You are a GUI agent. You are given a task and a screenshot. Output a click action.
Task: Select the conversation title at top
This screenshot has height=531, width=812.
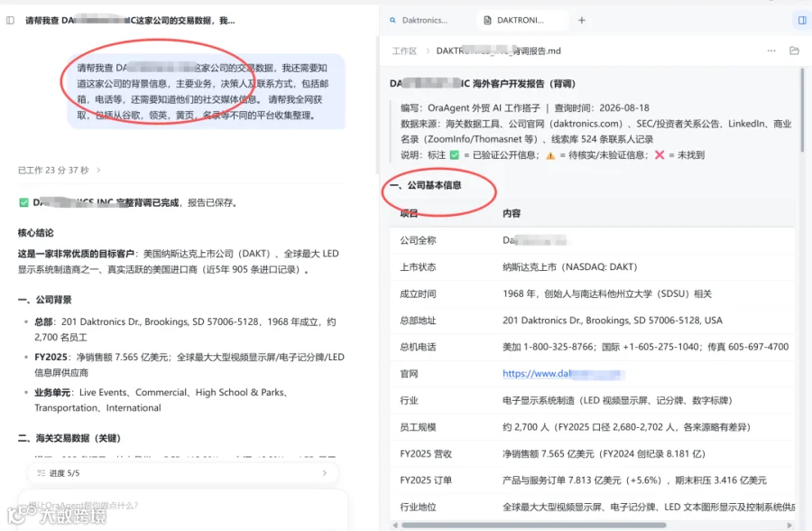(130, 21)
